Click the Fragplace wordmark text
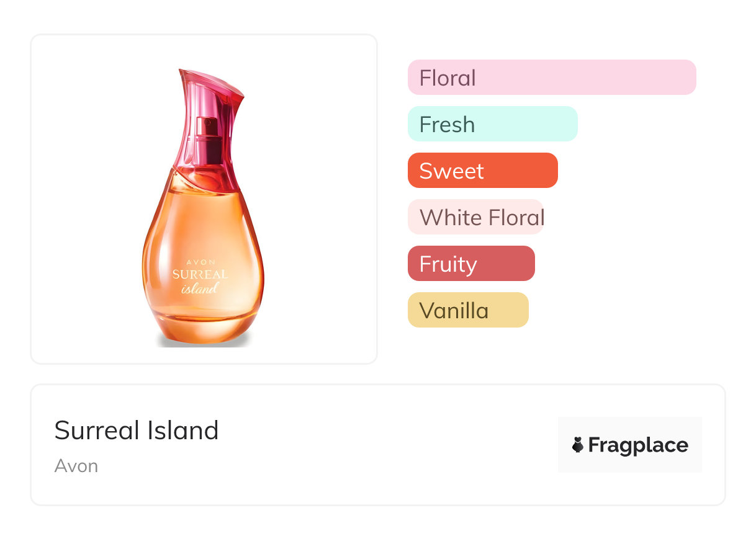The height and width of the screenshot is (536, 756). tap(638, 445)
